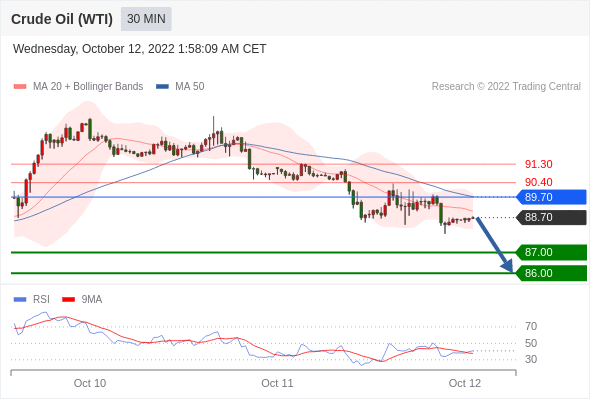Click the Crude Oil (WTI) title
This screenshot has width=590, height=400.
62,19
